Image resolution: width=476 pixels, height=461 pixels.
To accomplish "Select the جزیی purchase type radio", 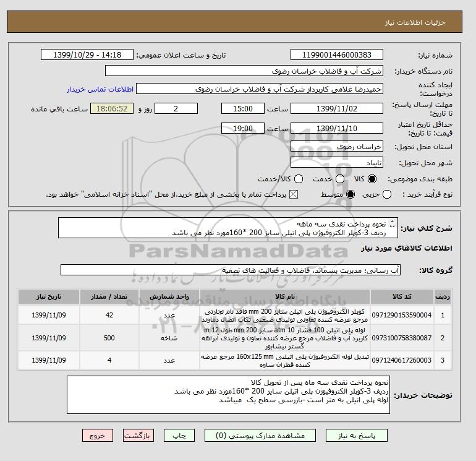I will [387, 194].
